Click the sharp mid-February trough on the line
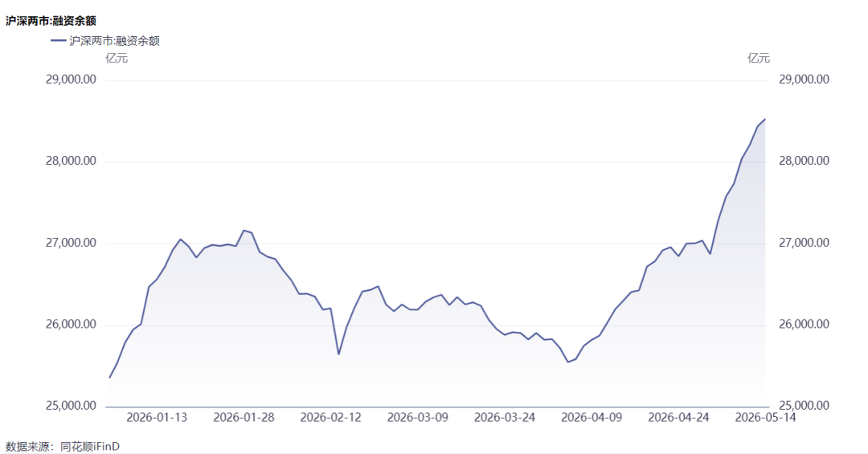The image size is (868, 454). point(339,354)
